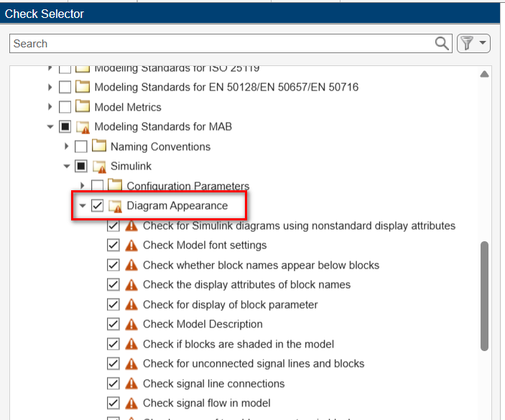Select 'Check Model Description' row
505x420 pixels.
coord(203,324)
